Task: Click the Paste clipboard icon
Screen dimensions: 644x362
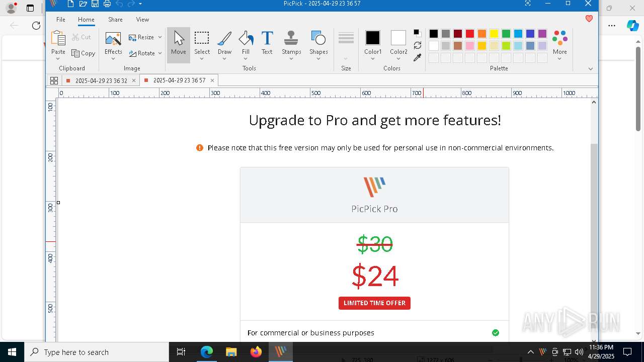Action: [x=58, y=39]
